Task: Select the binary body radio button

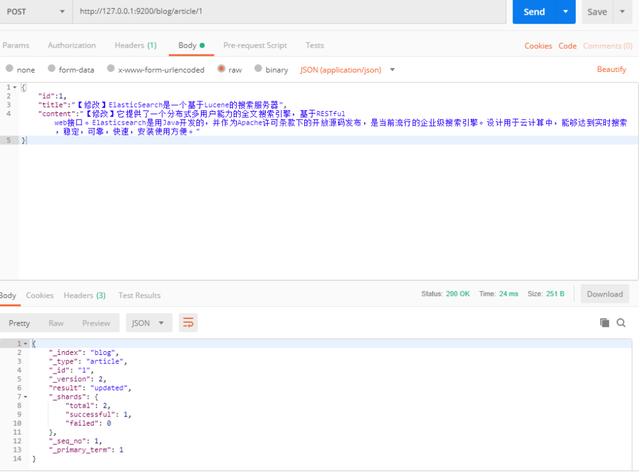Action: 258,69
